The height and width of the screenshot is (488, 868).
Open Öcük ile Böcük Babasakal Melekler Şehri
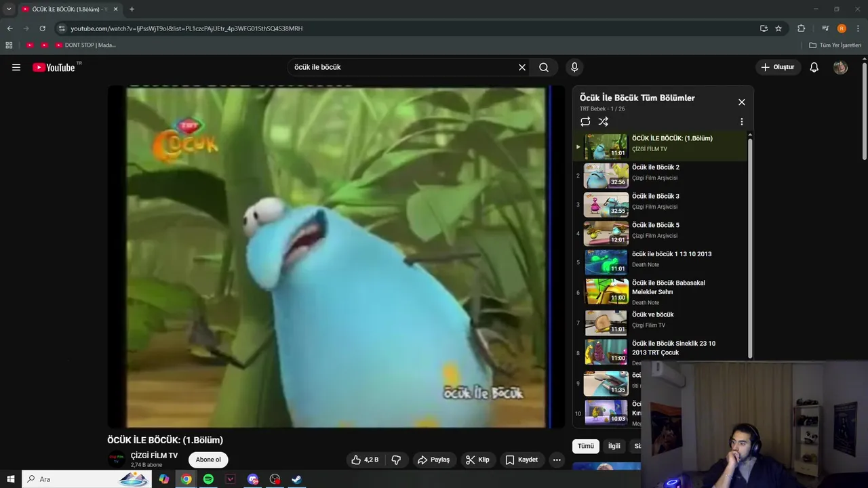tap(659, 292)
